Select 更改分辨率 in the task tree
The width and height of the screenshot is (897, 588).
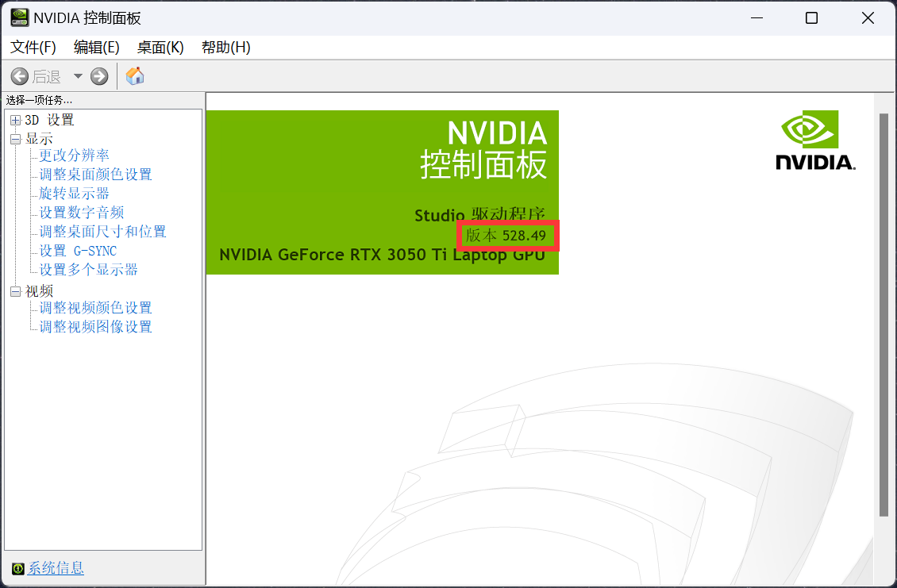point(75,155)
